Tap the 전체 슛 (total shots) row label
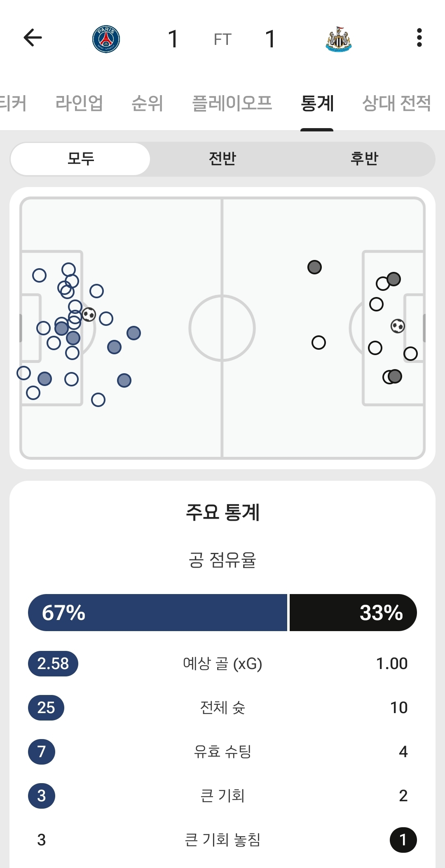The height and width of the screenshot is (868, 445). pos(222,708)
